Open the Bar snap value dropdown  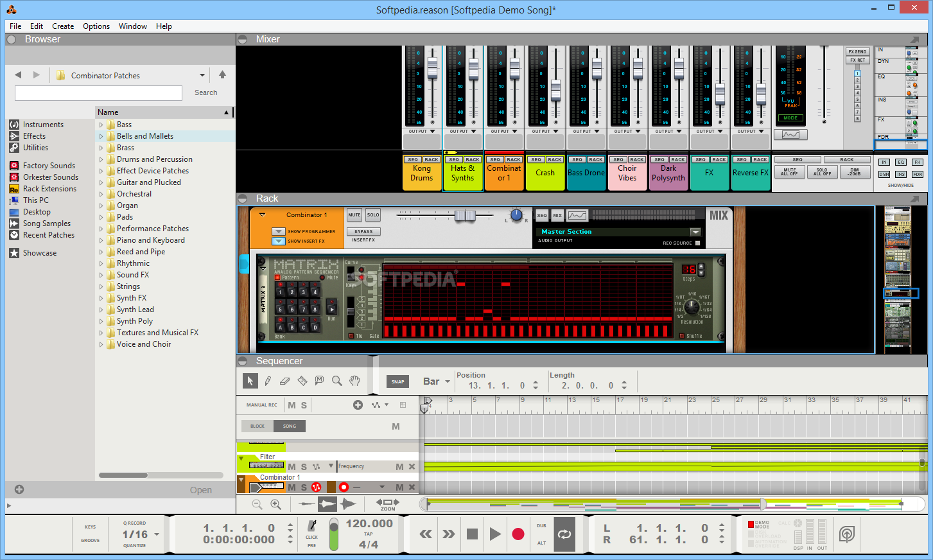click(x=448, y=381)
